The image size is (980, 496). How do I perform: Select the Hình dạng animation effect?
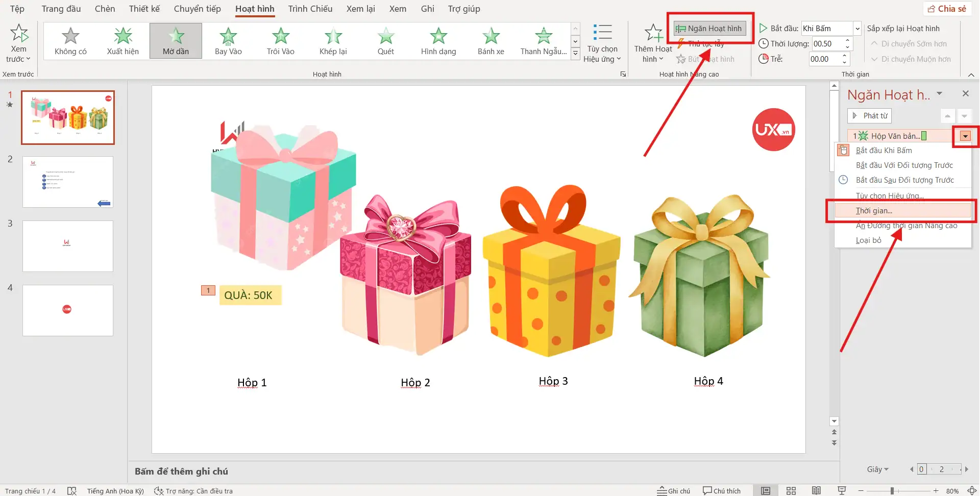pyautogui.click(x=438, y=41)
